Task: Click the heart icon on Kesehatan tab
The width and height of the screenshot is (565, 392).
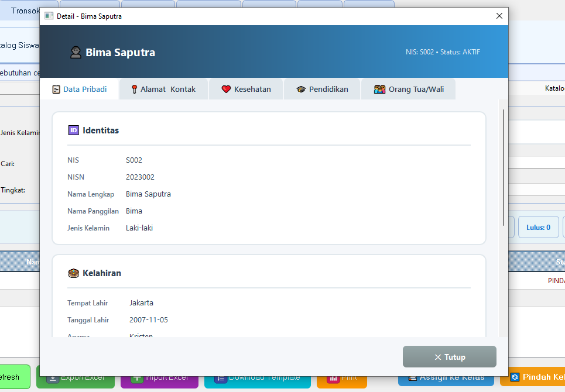Action: coord(226,90)
